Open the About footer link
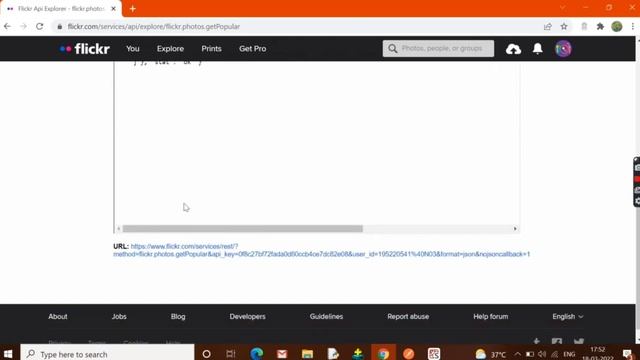Viewport: 640px width, 360px height. click(58, 316)
